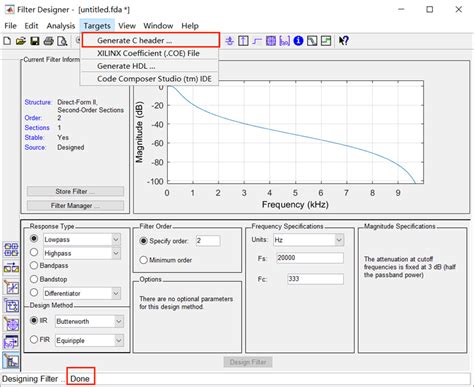Image resolution: width=474 pixels, height=387 pixels.
Task: Click the Print icon in toolbar
Action: click(48, 41)
